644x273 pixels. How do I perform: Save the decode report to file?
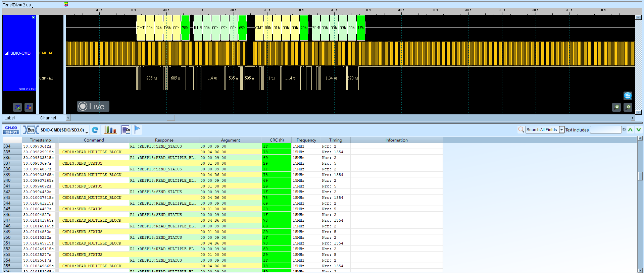tap(126, 130)
